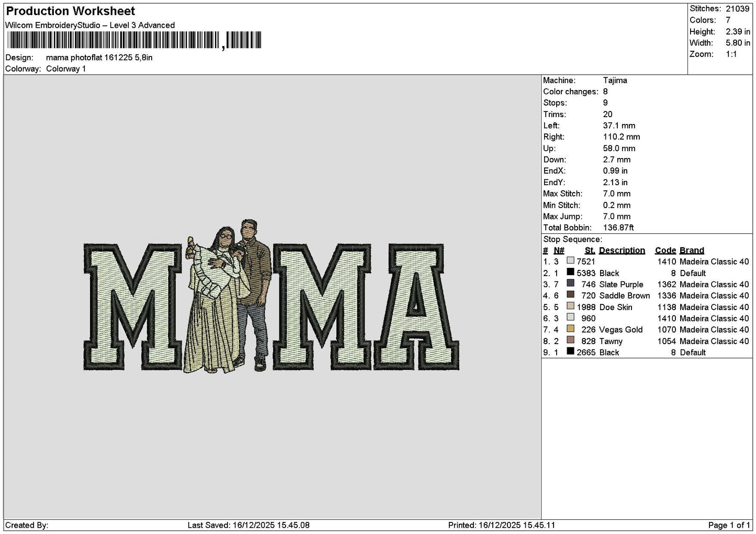Click thread code 1336 in the table

tap(667, 296)
